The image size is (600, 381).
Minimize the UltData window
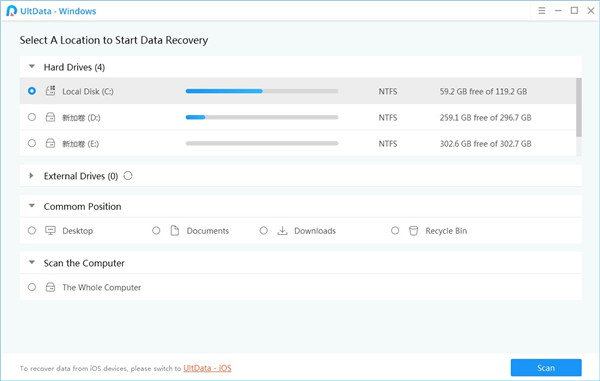[558, 11]
